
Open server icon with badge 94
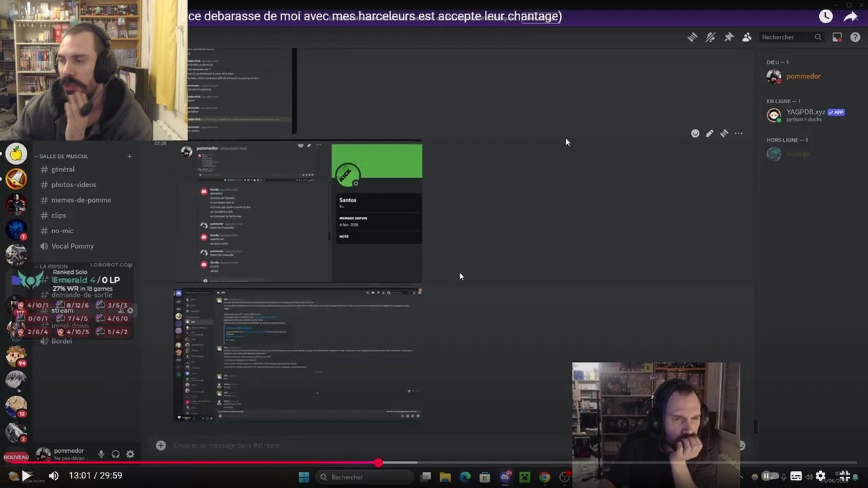[x=16, y=356]
